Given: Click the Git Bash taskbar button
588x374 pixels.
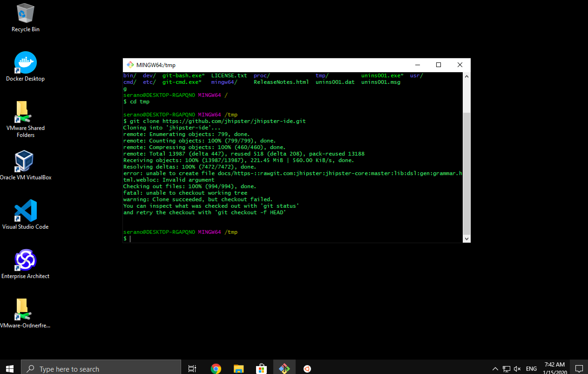Looking at the screenshot, I should (x=284, y=368).
